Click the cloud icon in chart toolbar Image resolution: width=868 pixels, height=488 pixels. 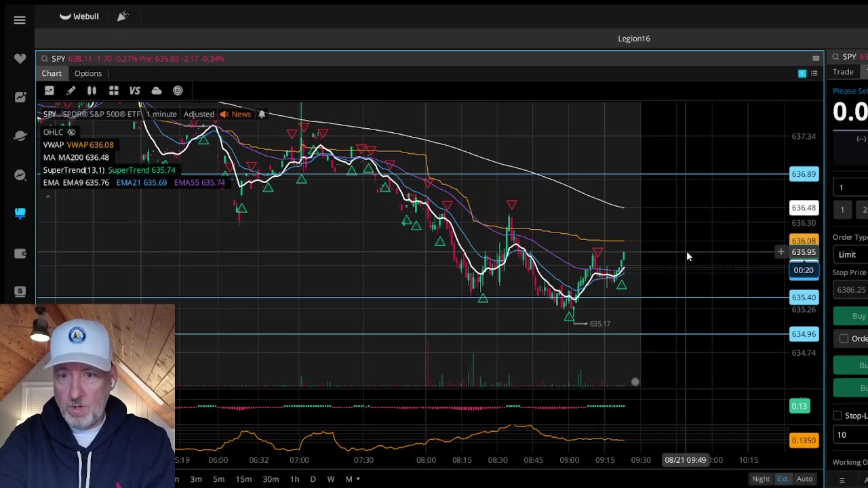pyautogui.click(x=157, y=91)
